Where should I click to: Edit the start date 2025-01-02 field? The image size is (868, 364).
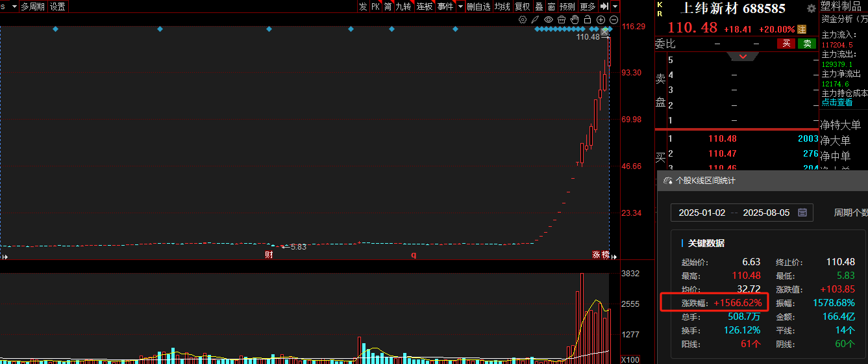[702, 213]
